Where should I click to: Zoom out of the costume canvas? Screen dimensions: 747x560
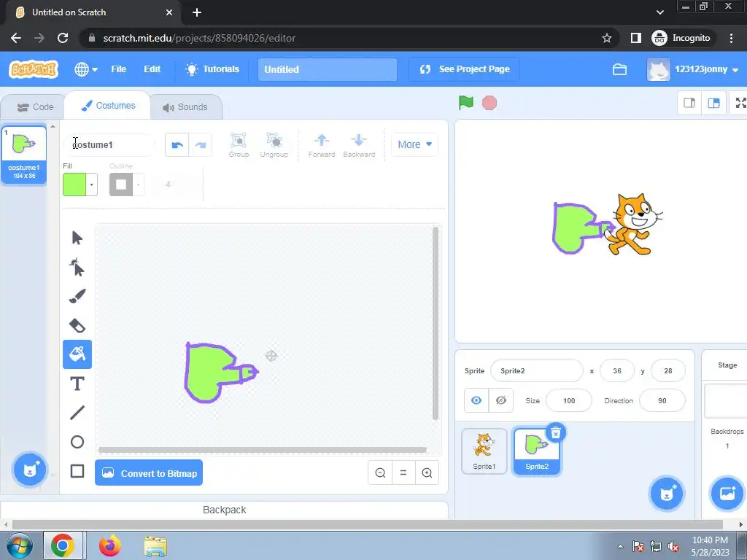click(380, 472)
